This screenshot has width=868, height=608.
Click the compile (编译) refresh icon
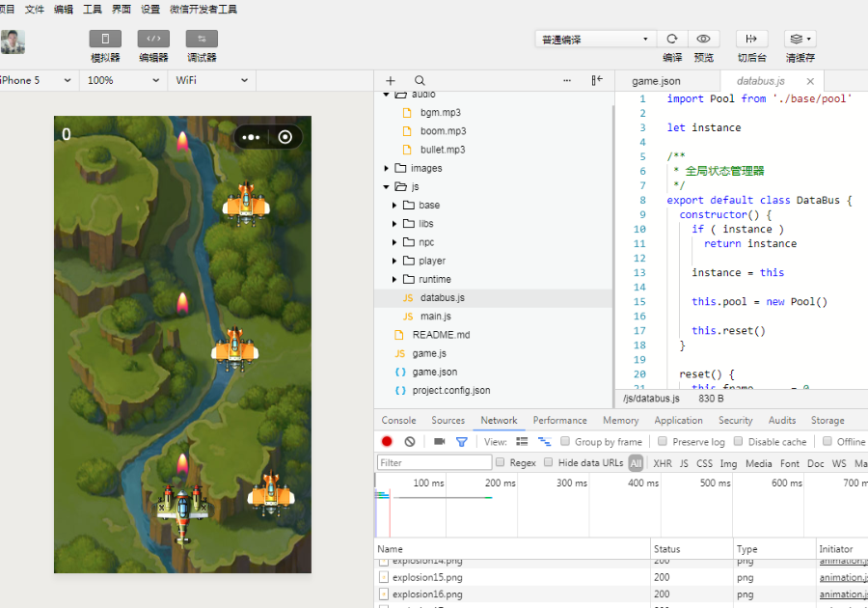(672, 39)
